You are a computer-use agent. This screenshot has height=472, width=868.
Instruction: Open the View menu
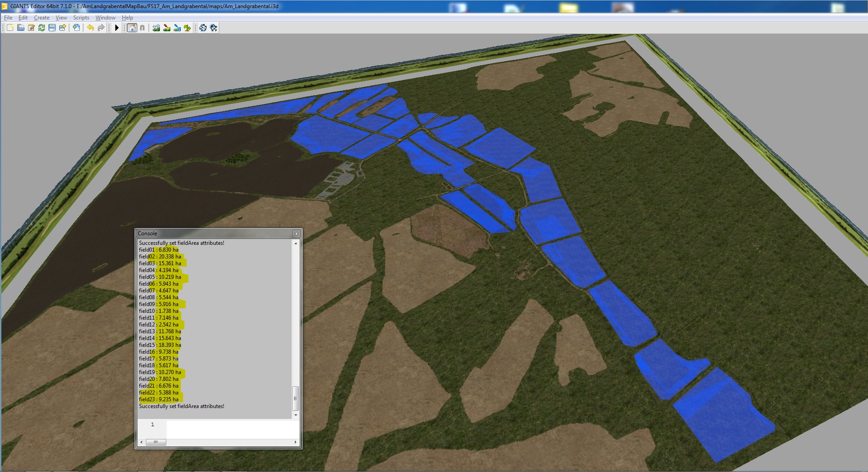(61, 18)
